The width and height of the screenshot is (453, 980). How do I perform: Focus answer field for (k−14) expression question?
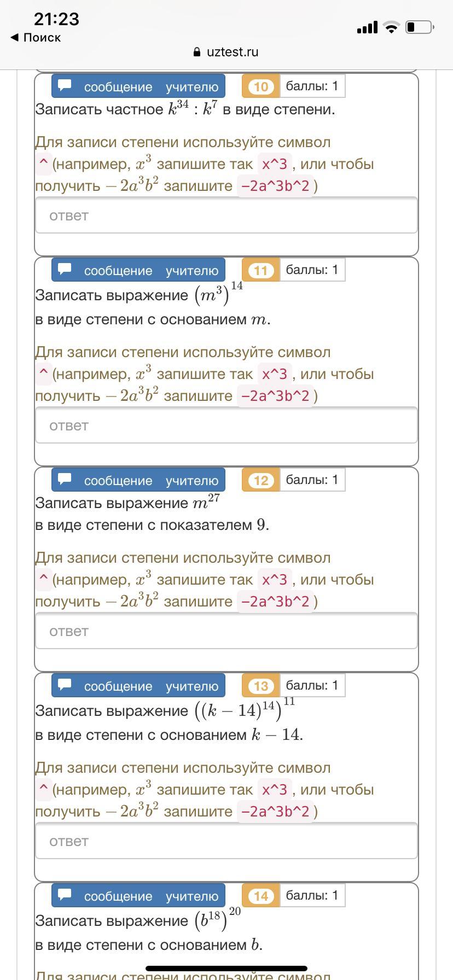[x=226, y=841]
